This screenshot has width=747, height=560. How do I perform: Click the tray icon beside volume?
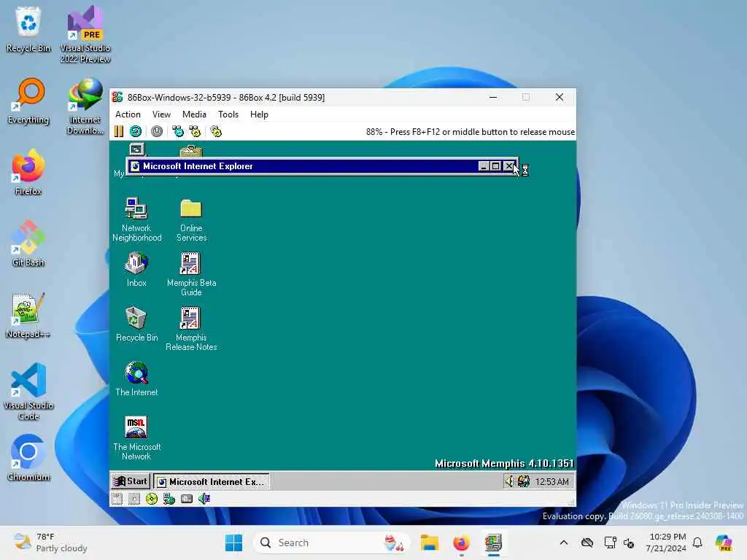[x=524, y=481]
